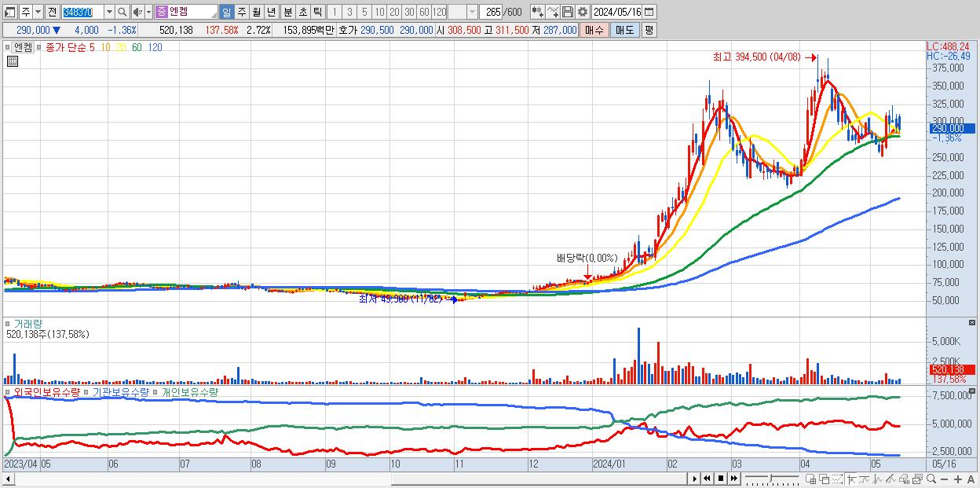The image size is (980, 488).
Task: Click the 20 moving average legend label
Action: [x=120, y=47]
